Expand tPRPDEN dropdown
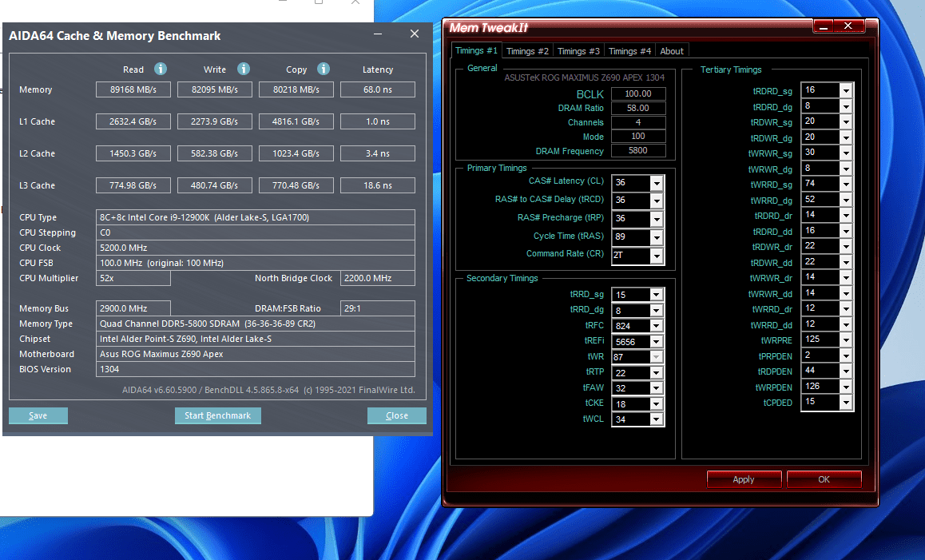 pos(846,355)
